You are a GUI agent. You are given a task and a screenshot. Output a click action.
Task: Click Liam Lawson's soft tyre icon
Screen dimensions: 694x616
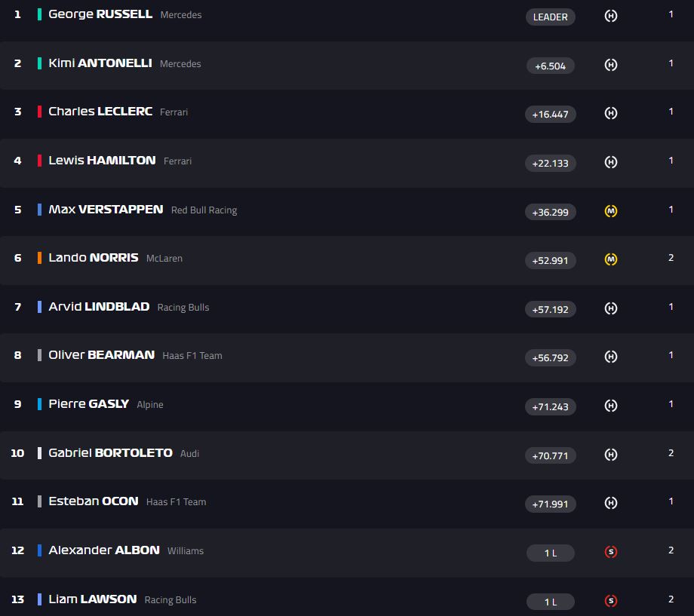point(611,601)
